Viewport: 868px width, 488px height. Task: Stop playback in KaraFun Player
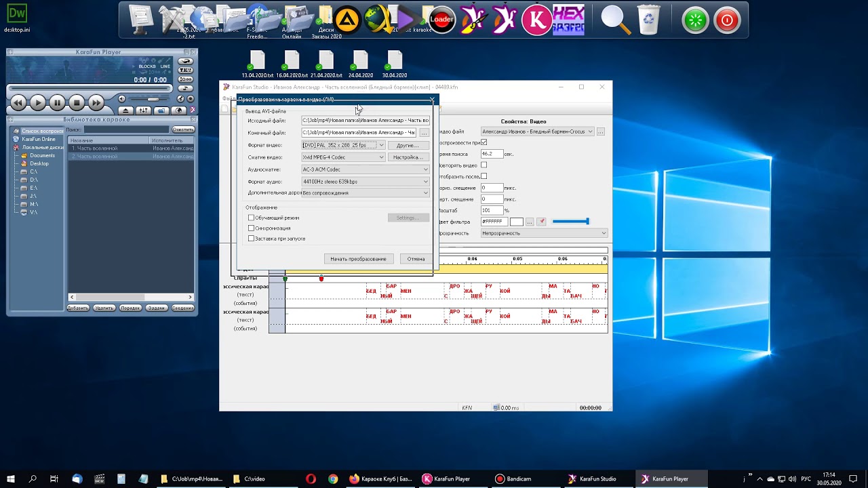point(77,103)
